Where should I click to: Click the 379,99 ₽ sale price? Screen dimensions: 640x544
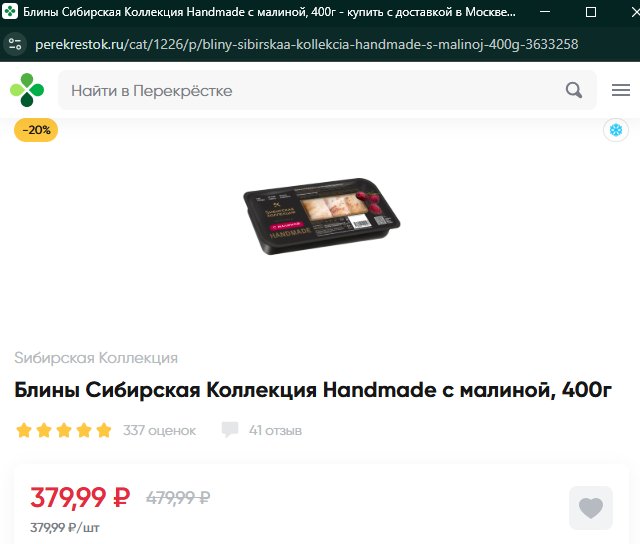80,497
